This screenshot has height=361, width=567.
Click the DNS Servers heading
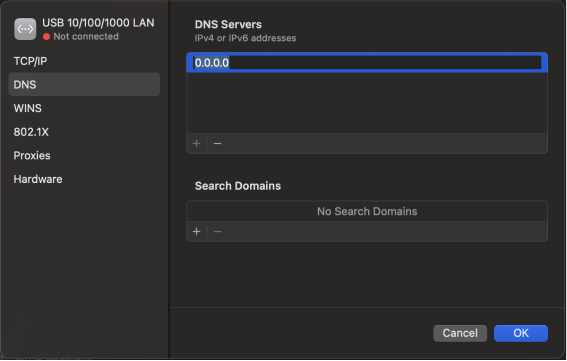[228, 25]
